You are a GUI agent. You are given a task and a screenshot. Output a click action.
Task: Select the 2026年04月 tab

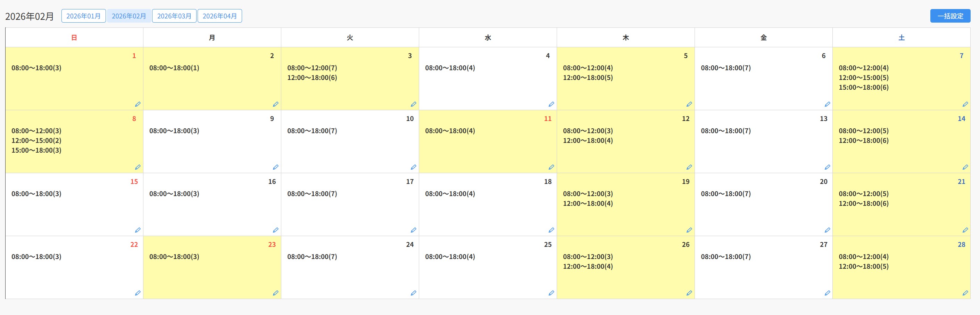tap(219, 16)
